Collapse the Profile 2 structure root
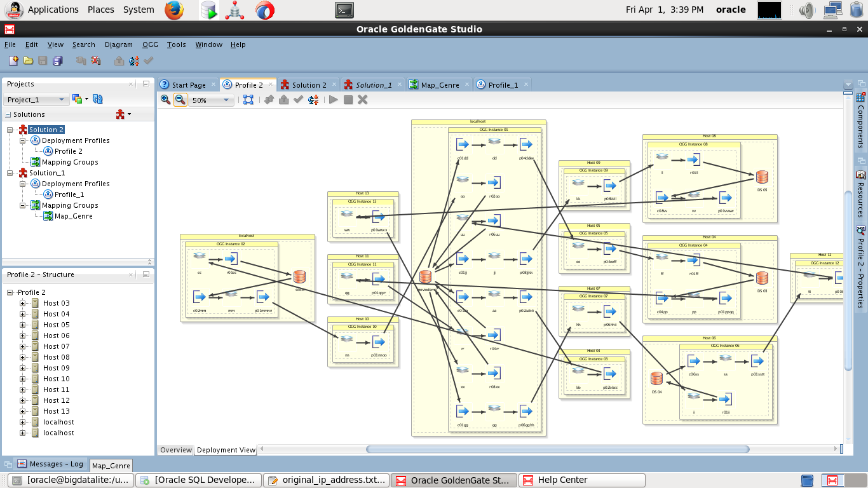This screenshot has width=868, height=488. click(10, 292)
